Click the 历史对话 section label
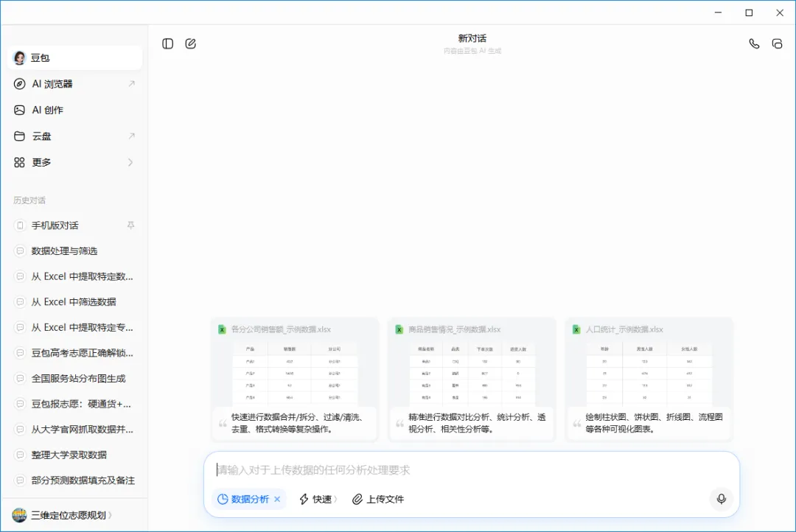796x532 pixels. click(x=29, y=200)
